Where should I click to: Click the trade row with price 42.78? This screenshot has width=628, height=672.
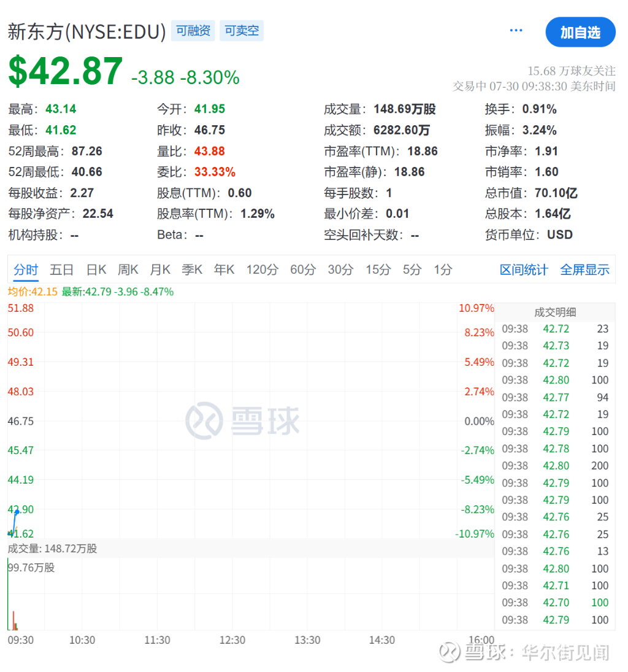point(555,449)
